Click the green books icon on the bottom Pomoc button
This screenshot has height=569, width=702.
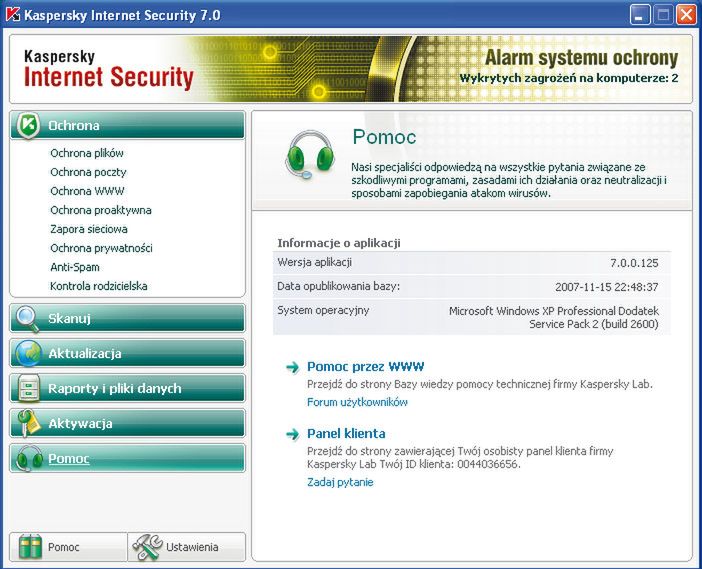point(30,547)
